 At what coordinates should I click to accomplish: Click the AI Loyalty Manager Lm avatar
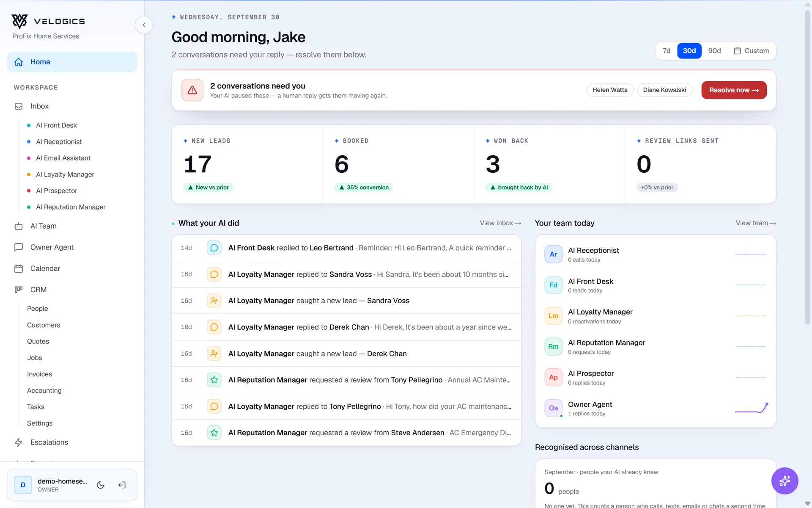click(x=553, y=316)
